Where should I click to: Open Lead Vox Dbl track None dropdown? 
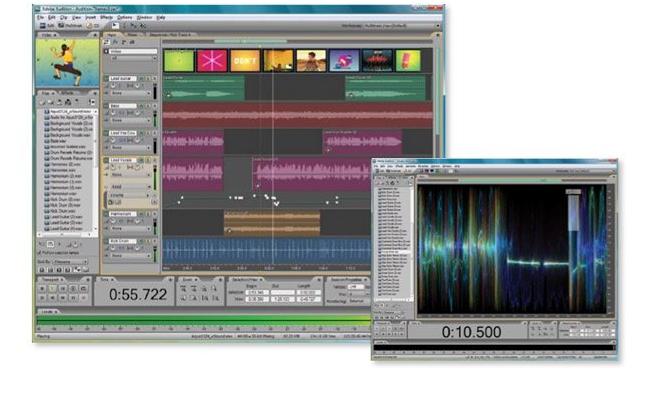(x=131, y=147)
